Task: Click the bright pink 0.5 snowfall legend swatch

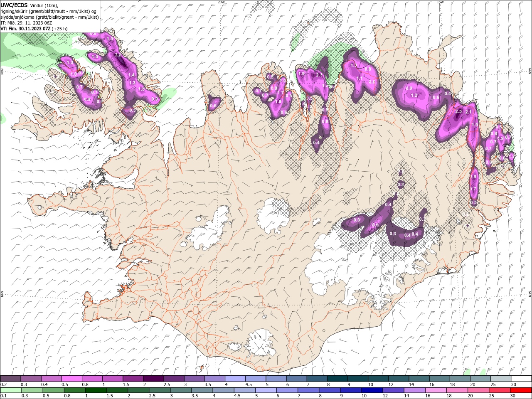Action: click(x=71, y=379)
